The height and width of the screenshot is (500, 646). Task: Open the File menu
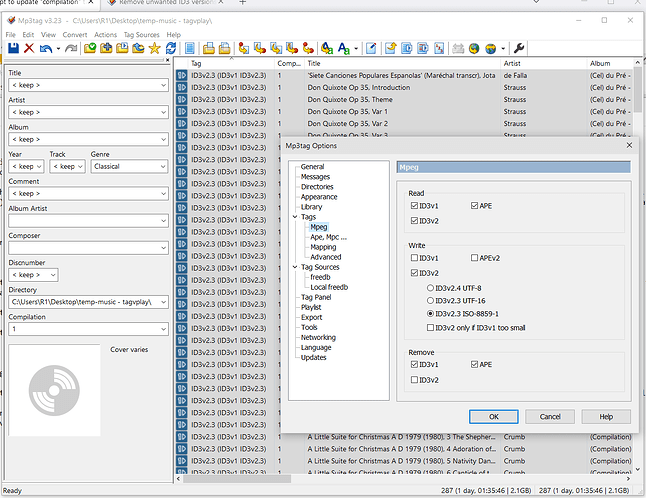11,35
